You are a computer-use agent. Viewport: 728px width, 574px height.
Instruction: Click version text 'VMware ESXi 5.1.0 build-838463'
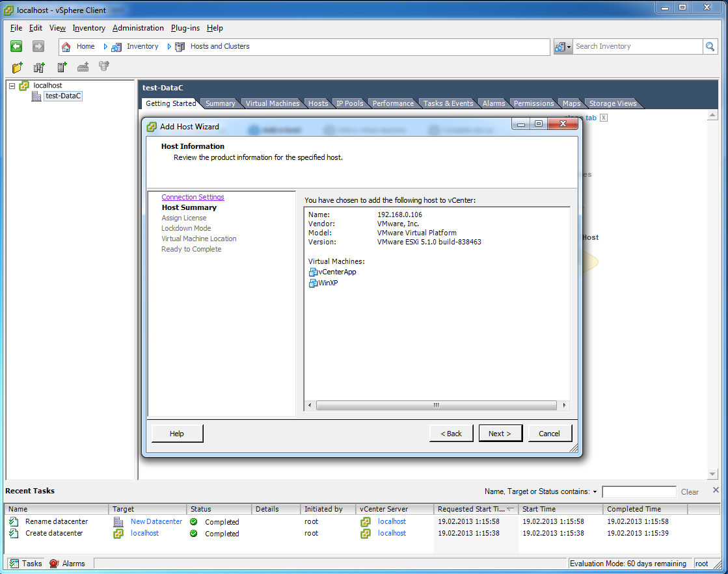pyautogui.click(x=429, y=242)
